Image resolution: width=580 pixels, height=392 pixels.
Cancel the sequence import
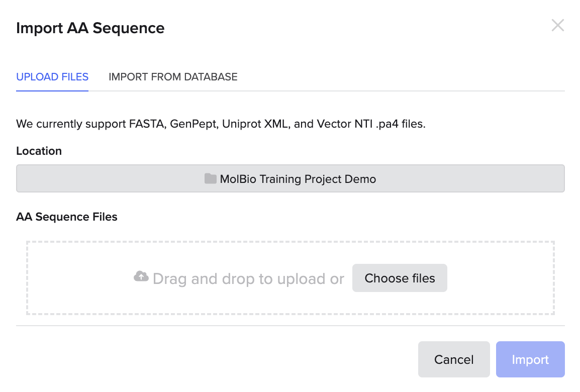pos(454,359)
